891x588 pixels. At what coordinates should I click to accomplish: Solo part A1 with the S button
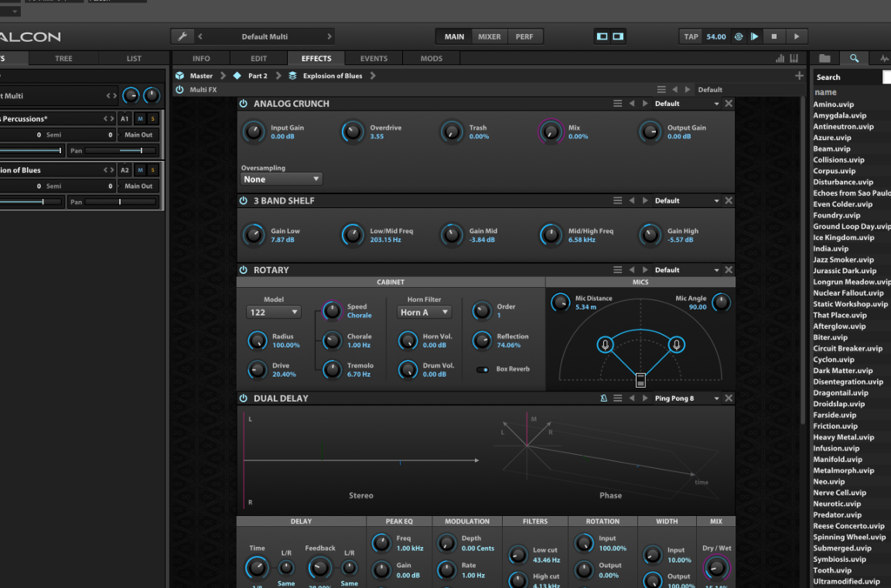[152, 119]
